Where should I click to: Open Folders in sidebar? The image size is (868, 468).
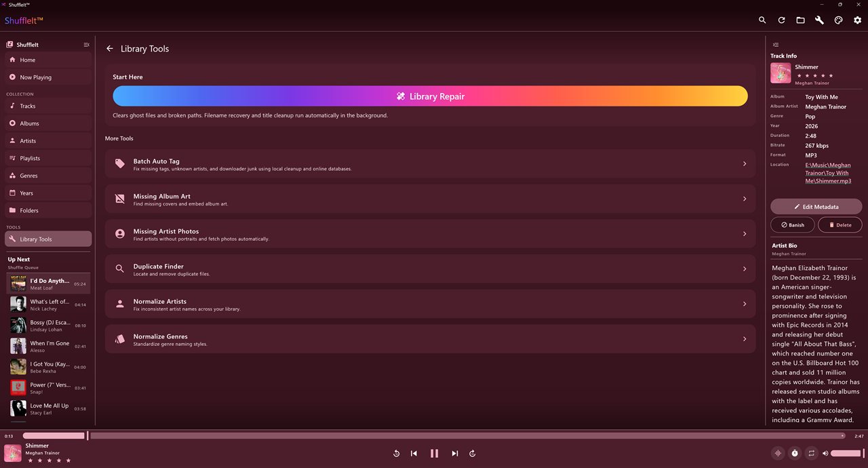click(48, 210)
